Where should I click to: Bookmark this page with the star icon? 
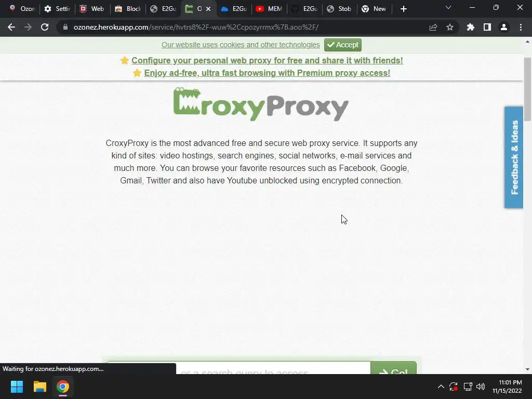click(449, 27)
